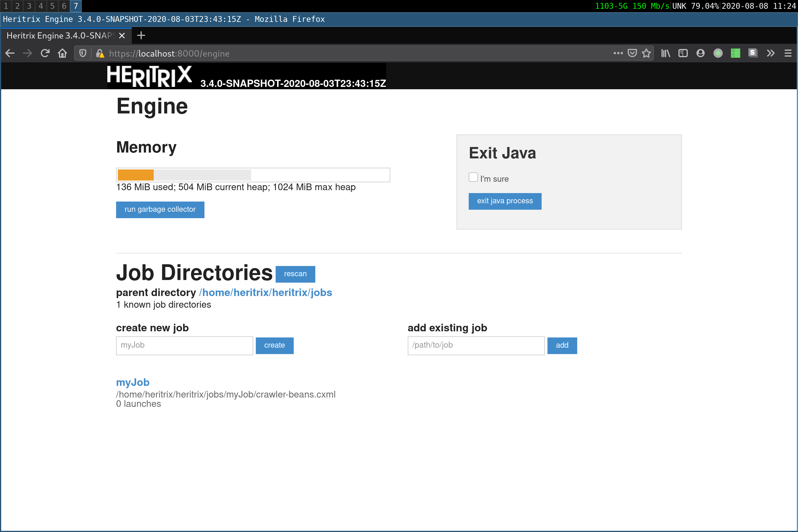798x532 pixels.
Task: Click the Home icon in toolbar
Action: point(62,53)
